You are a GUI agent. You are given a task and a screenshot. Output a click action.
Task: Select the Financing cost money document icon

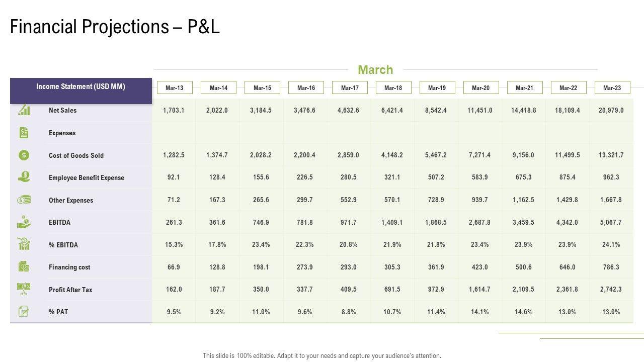24,266
